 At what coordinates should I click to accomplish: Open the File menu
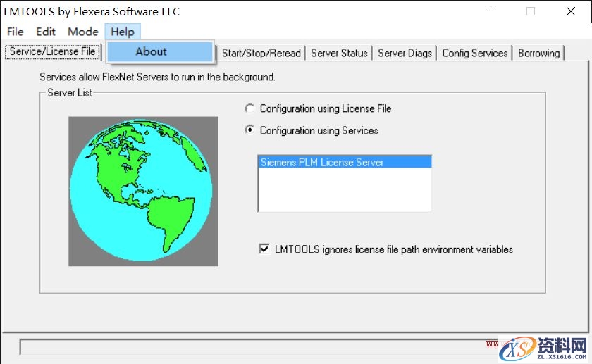pyautogui.click(x=15, y=32)
